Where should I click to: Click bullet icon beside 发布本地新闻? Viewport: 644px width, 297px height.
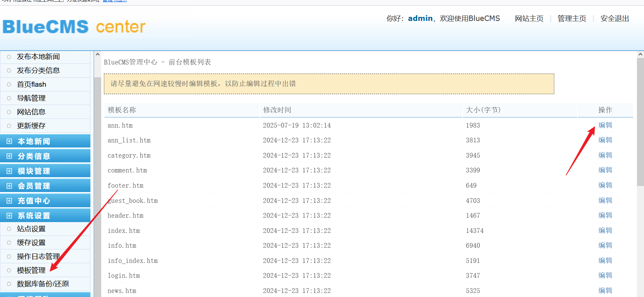[x=9, y=57]
